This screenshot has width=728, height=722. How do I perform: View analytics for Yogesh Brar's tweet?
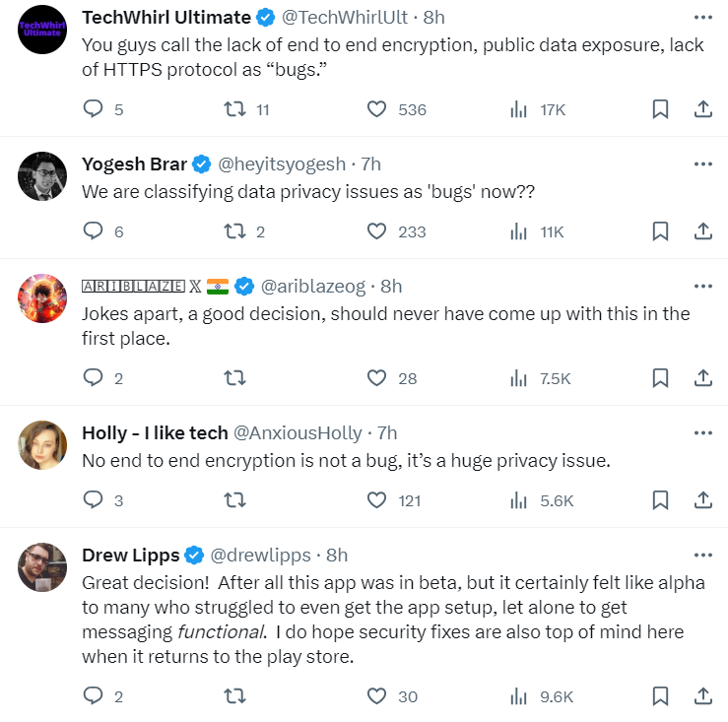point(519,231)
